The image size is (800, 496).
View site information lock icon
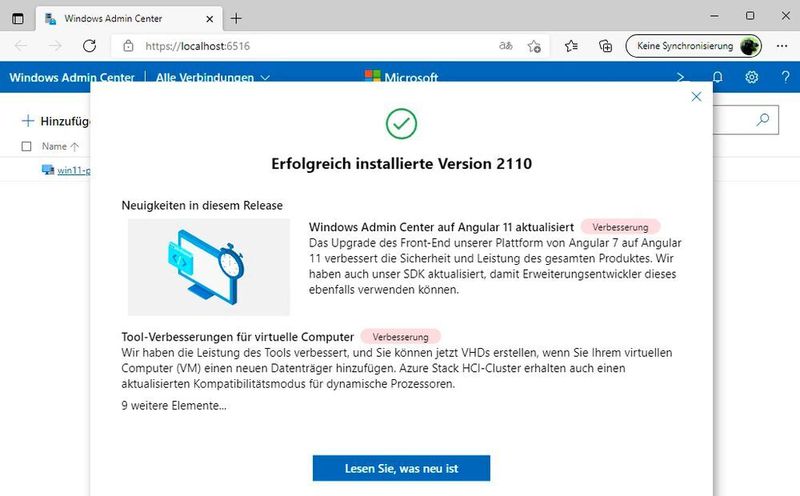[128, 46]
